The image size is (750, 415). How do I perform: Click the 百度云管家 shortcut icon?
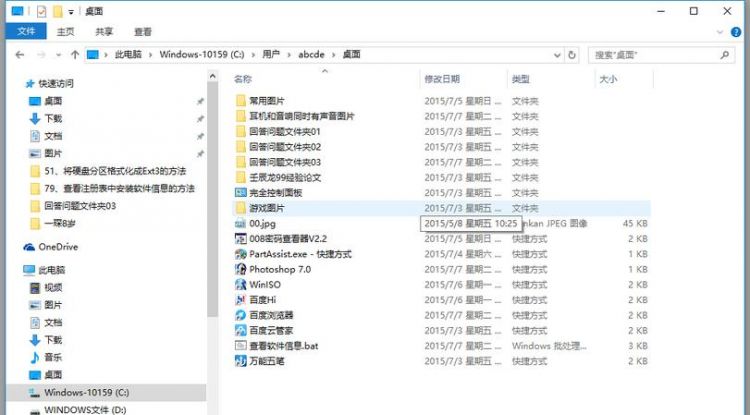coord(240,330)
